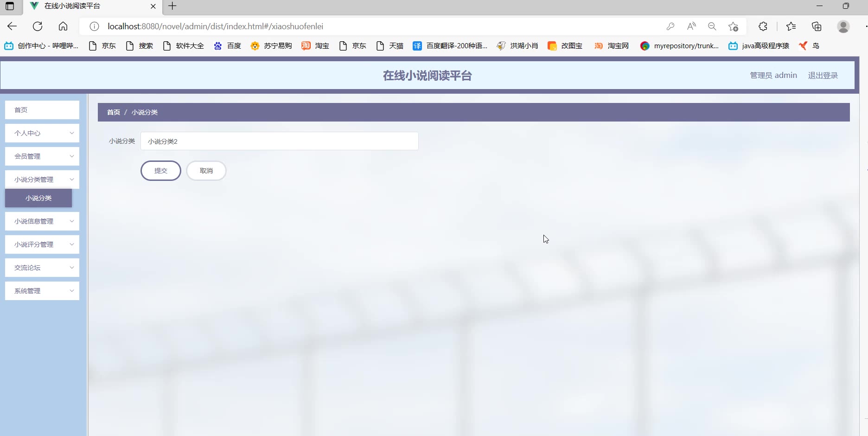This screenshot has width=868, height=436.
Task: View site information icon in address bar
Action: pyautogui.click(x=94, y=26)
